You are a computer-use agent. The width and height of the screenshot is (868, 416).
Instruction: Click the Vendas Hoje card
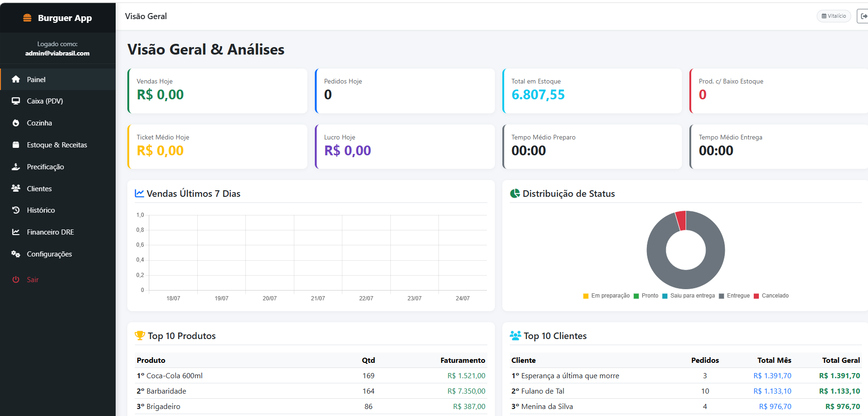(x=217, y=91)
